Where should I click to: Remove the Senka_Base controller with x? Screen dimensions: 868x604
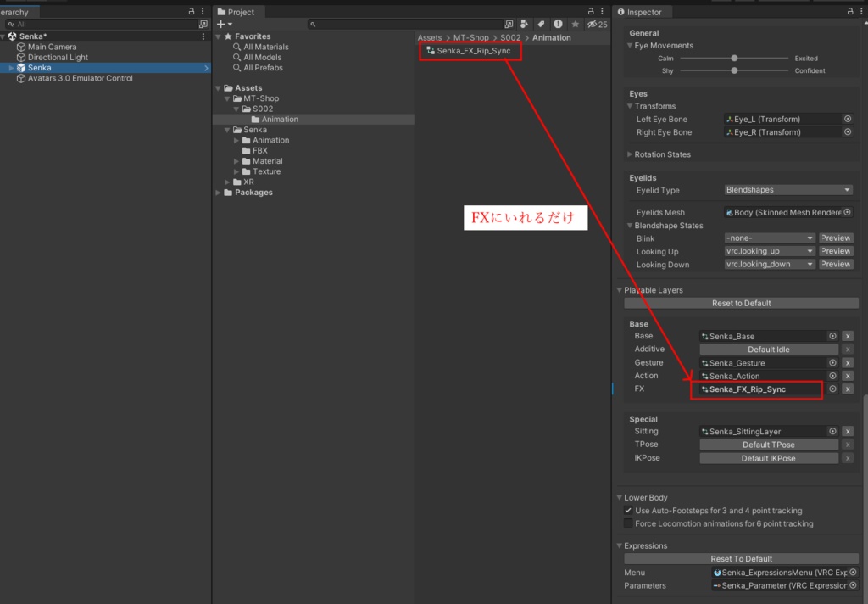(x=848, y=336)
